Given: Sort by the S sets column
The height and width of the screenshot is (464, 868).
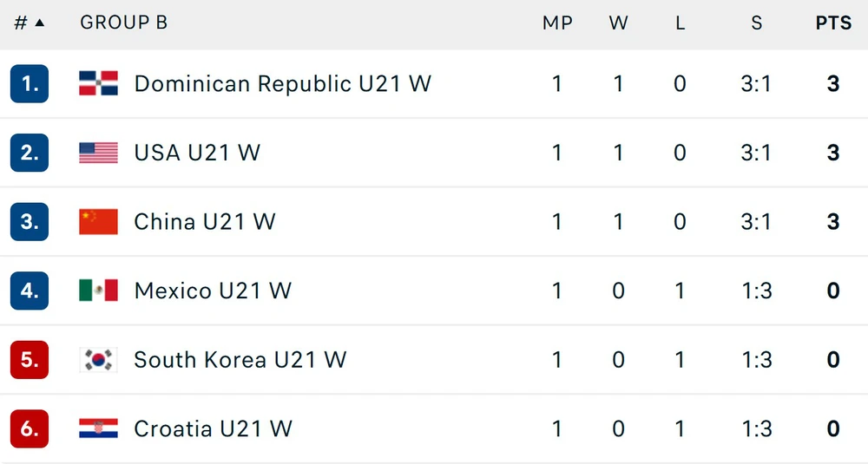Looking at the screenshot, I should [757, 23].
